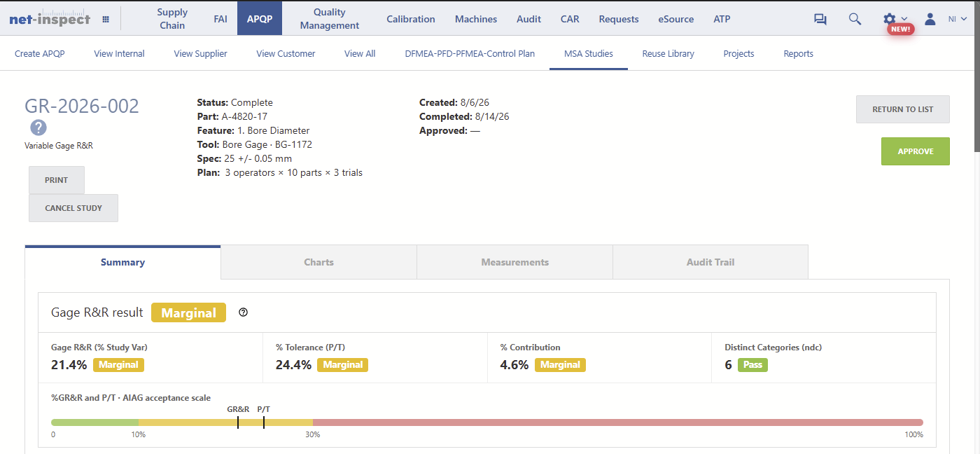Open the Audit module
This screenshot has height=454, width=980.
[528, 19]
